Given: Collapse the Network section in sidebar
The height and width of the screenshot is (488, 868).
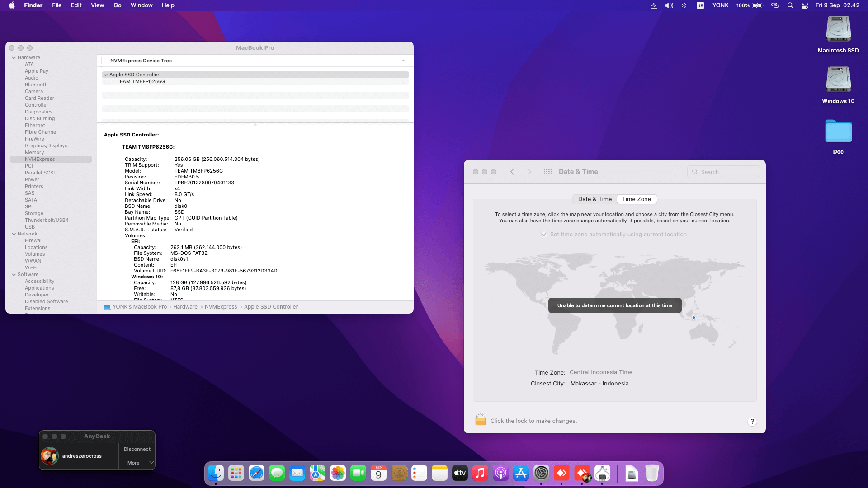Looking at the screenshot, I should 14,234.
